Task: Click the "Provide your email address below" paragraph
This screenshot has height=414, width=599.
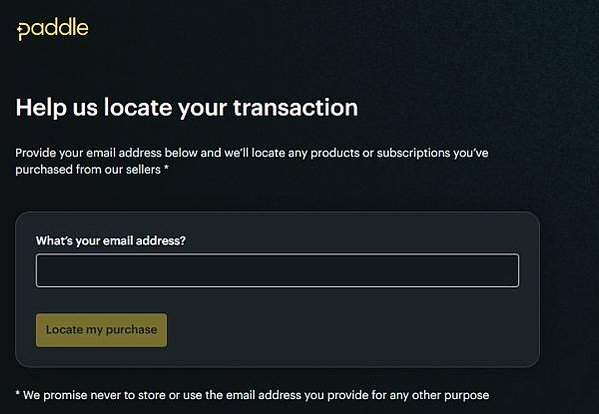Action: click(252, 161)
